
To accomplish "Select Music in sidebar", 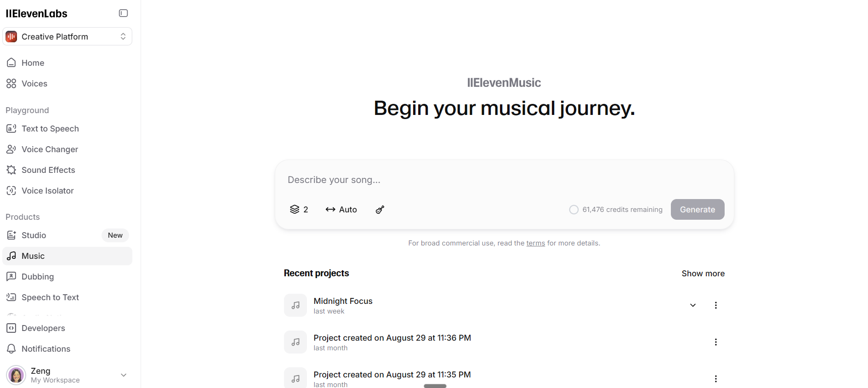I will click(x=67, y=256).
